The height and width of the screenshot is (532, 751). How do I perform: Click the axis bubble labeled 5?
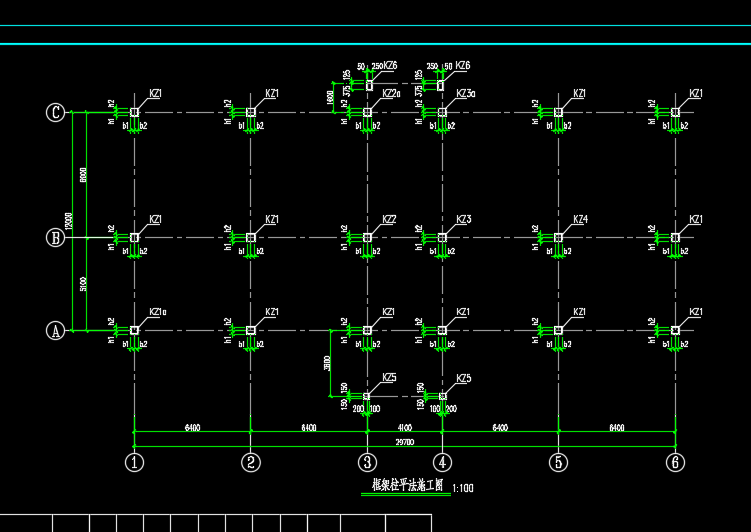tap(559, 462)
